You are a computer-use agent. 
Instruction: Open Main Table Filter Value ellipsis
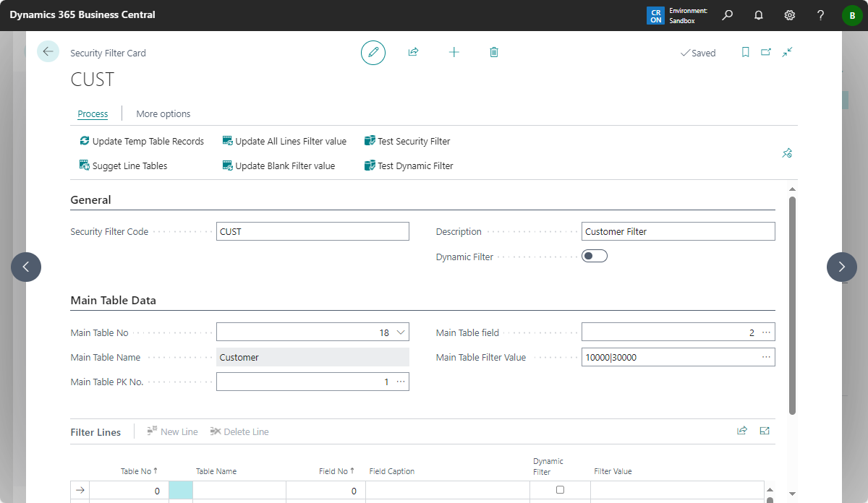(x=766, y=357)
